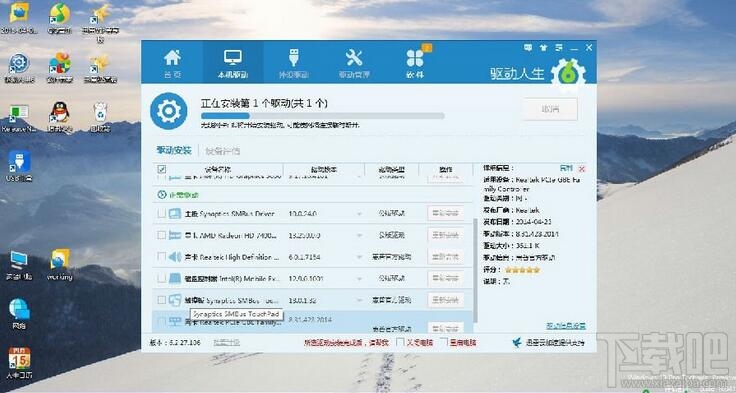Viewport: 736px width, 393px height.
Task: Open version dropdown for 6.0.1.7154
Action: coord(360,257)
